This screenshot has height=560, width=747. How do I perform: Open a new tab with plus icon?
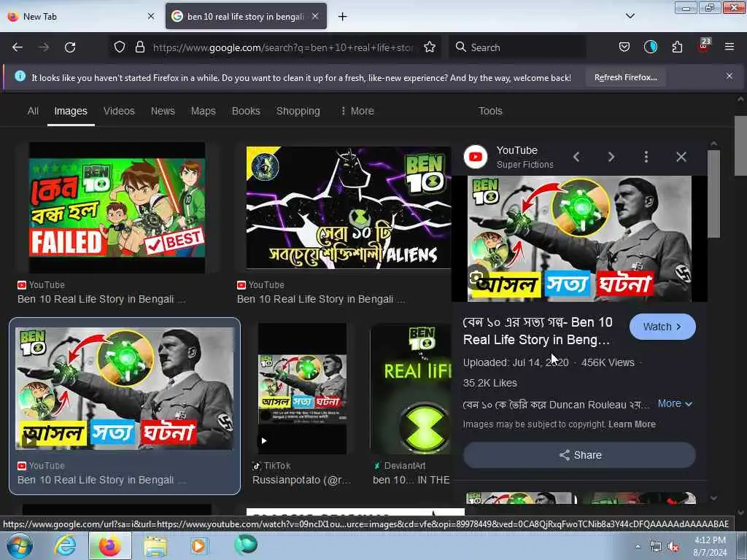pos(343,17)
